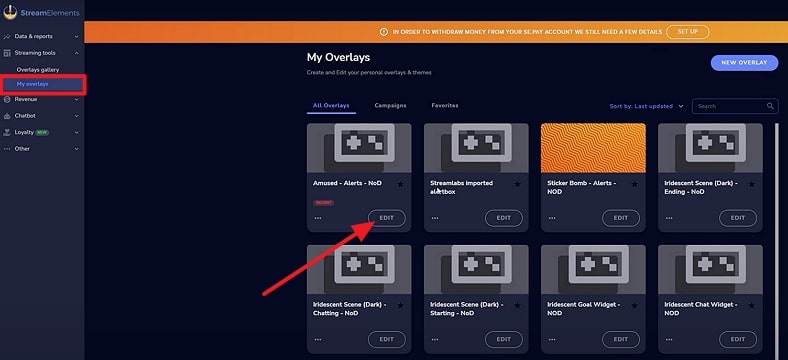Image resolution: width=788 pixels, height=360 pixels.
Task: Edit the Sticker Bomb - Alerts overlay
Action: click(621, 218)
